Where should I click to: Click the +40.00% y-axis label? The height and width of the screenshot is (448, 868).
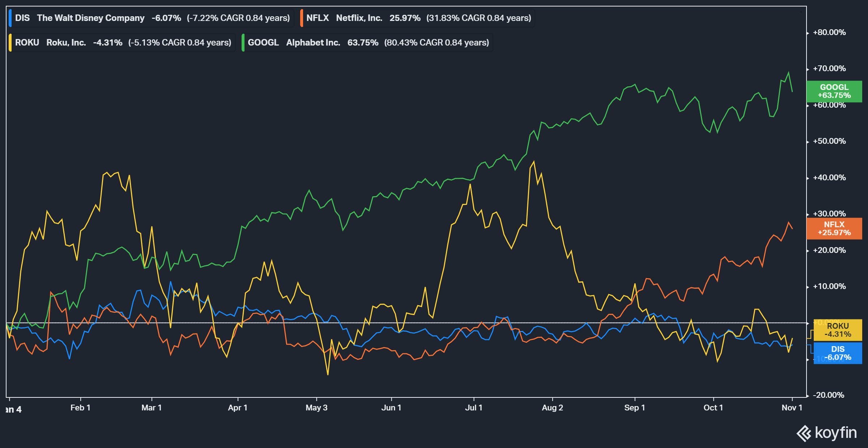829,178
